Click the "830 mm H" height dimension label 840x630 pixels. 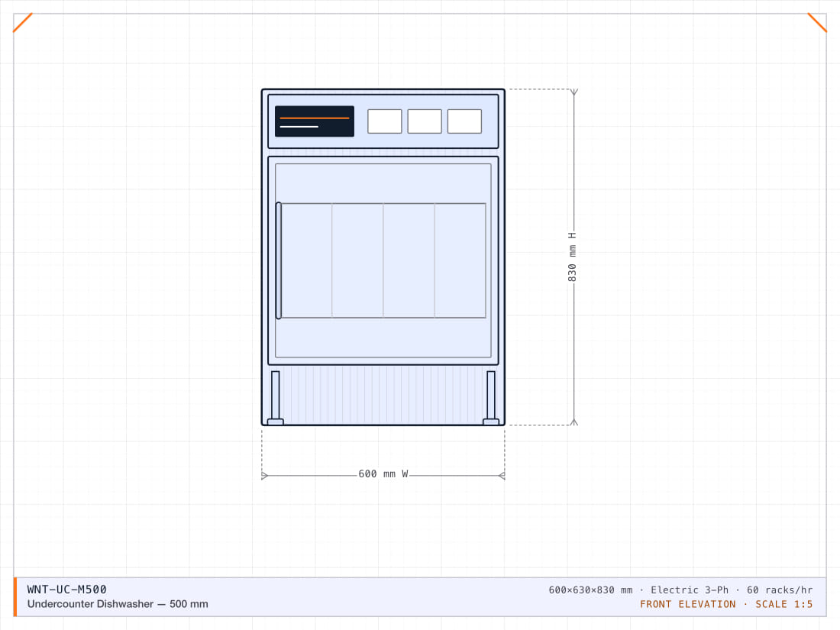tap(572, 257)
